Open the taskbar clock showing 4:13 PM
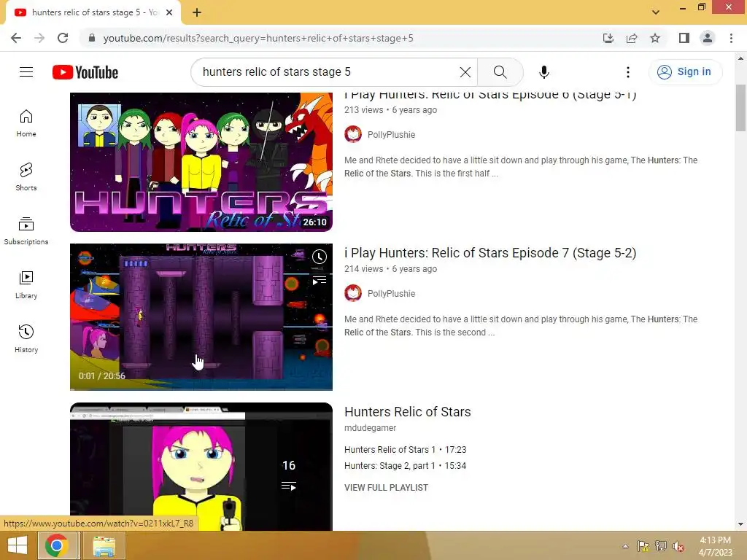The height and width of the screenshot is (560, 747). click(x=715, y=546)
